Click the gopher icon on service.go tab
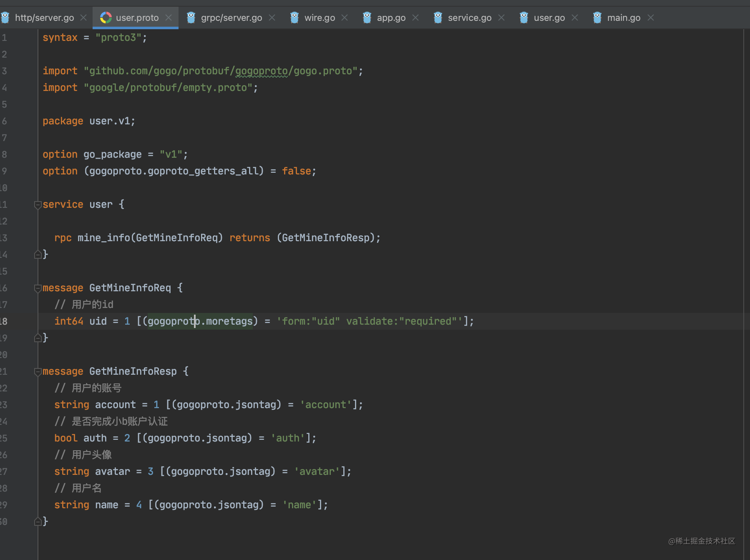Screen dimensions: 750x560 point(438,18)
